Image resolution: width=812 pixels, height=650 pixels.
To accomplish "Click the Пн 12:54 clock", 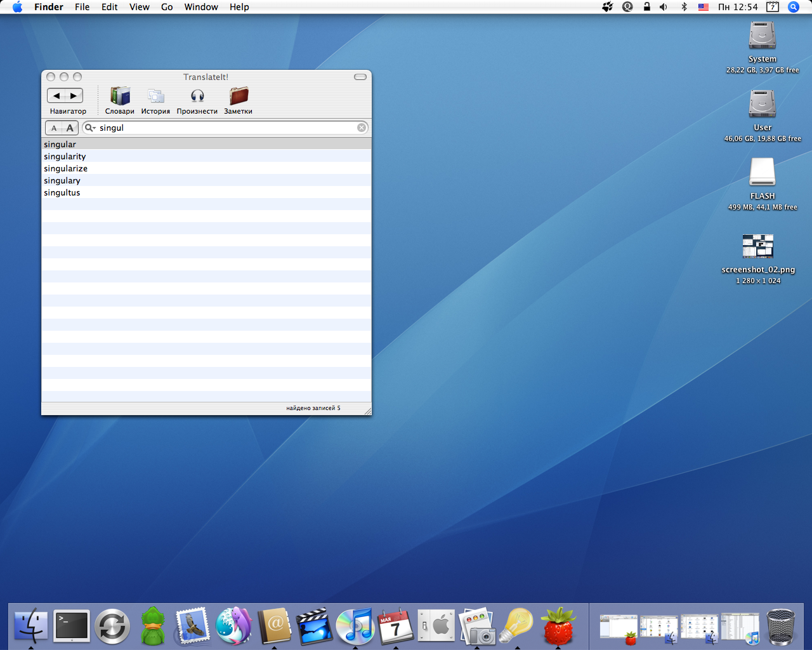I will (738, 7).
